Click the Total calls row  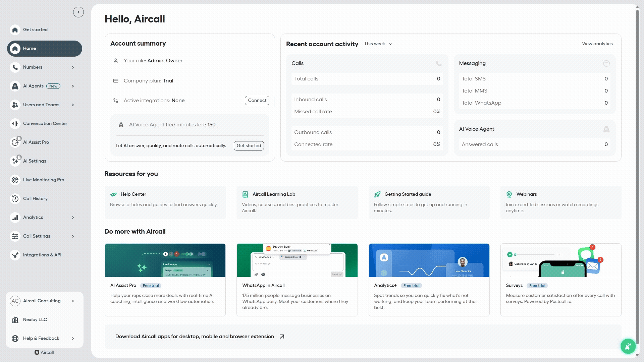367,79
